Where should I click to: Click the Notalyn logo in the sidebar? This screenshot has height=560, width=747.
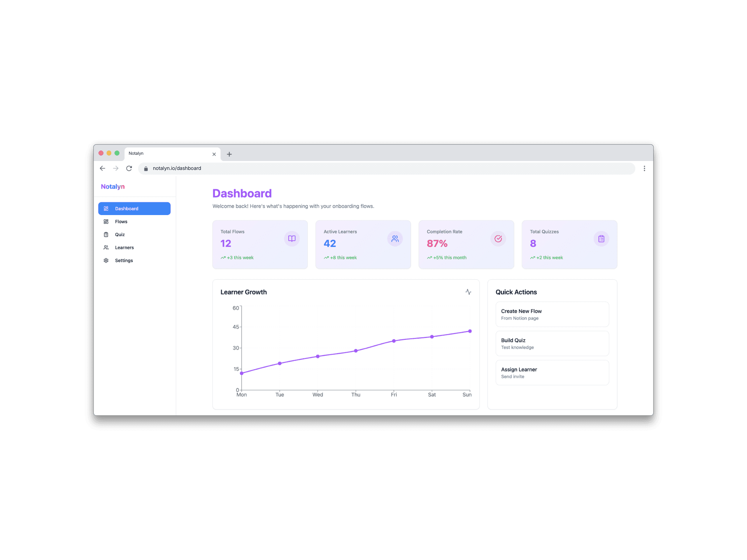click(113, 187)
